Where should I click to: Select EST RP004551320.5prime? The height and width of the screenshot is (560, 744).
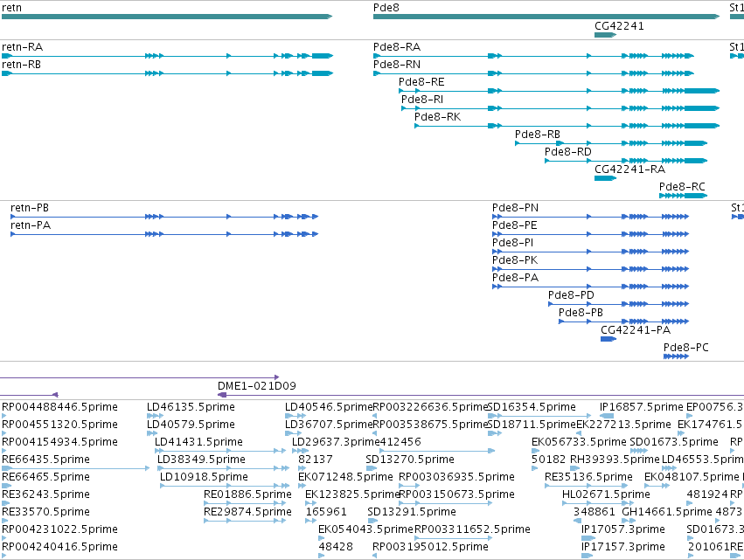point(59,425)
